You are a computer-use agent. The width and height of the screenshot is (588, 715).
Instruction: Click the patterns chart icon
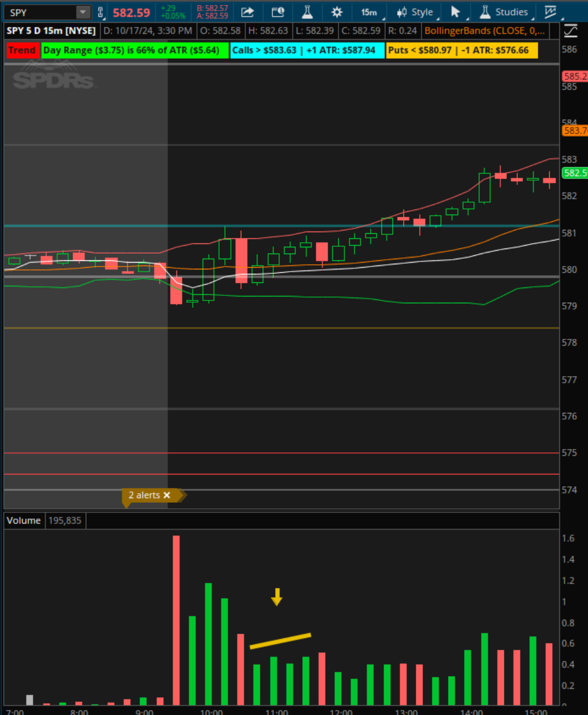tap(551, 12)
